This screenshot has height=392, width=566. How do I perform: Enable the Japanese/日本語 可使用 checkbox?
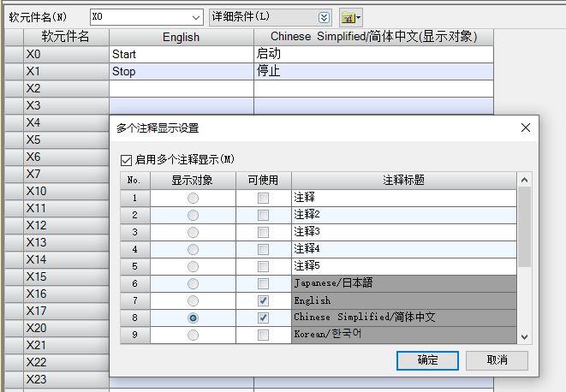pyautogui.click(x=263, y=283)
